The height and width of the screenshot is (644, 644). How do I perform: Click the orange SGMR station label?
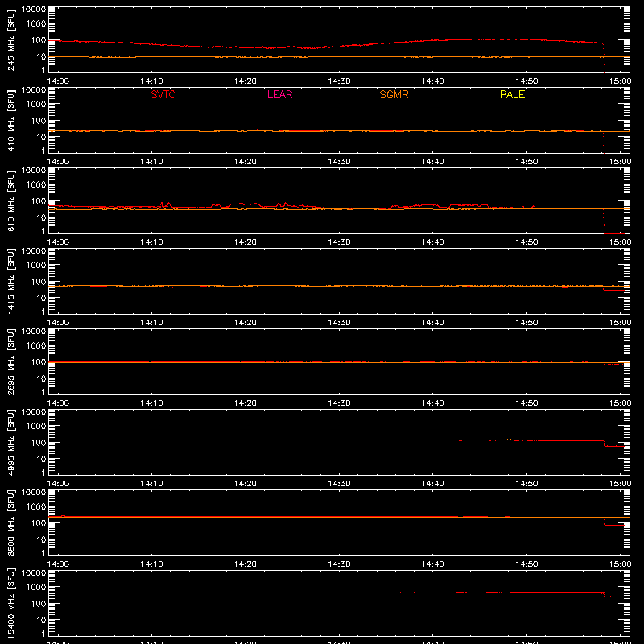pos(394,94)
